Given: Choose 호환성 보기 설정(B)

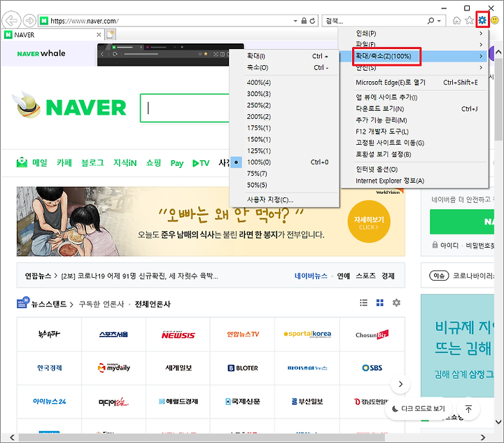Looking at the screenshot, I should (x=414, y=154).
